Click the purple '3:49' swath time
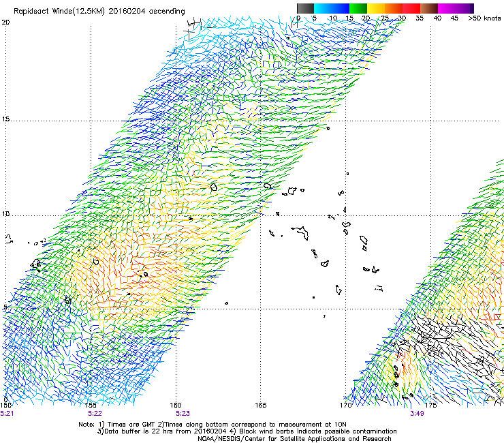 pyautogui.click(x=417, y=414)
